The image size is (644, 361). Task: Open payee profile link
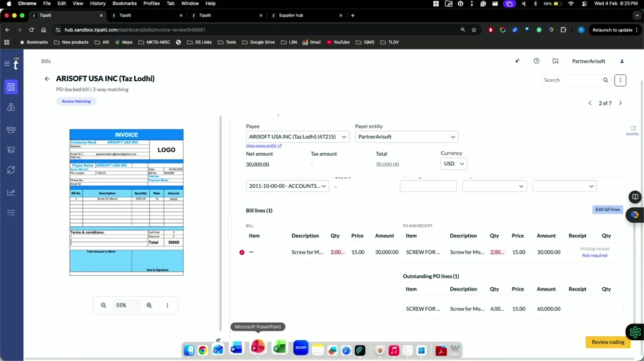pos(264,146)
